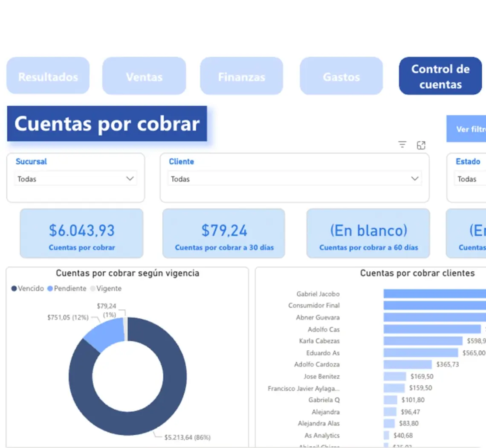
Task: Click the Cuentas por cobrar clientes title
Action: click(x=417, y=273)
